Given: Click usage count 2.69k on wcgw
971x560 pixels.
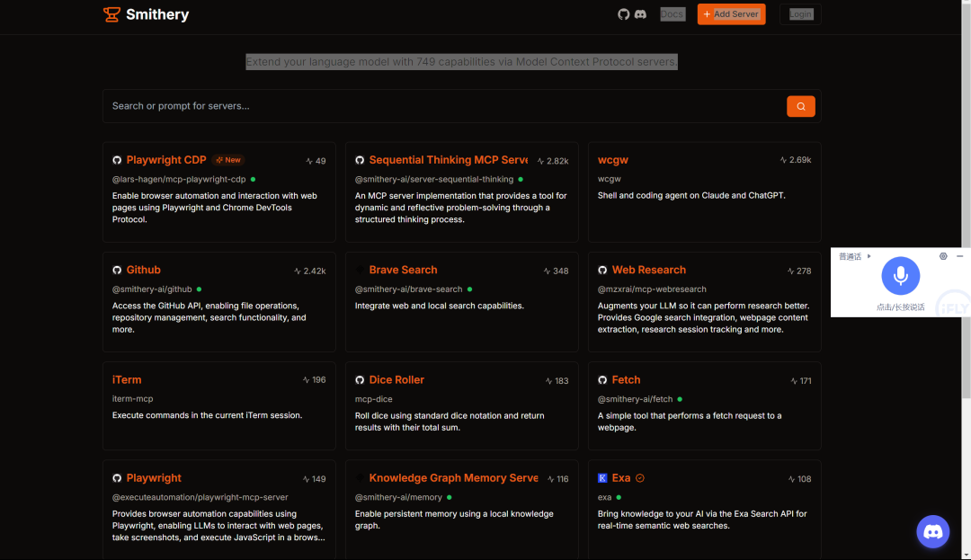Looking at the screenshot, I should 796,160.
